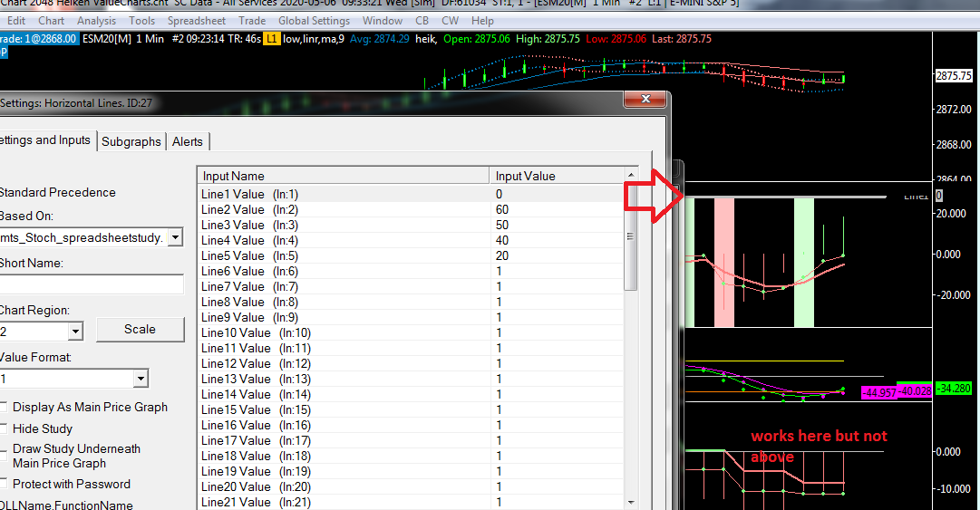This screenshot has height=510, width=980.
Task: Toggle Draw Study Underneath Main Price Graph
Action: coord(4,456)
